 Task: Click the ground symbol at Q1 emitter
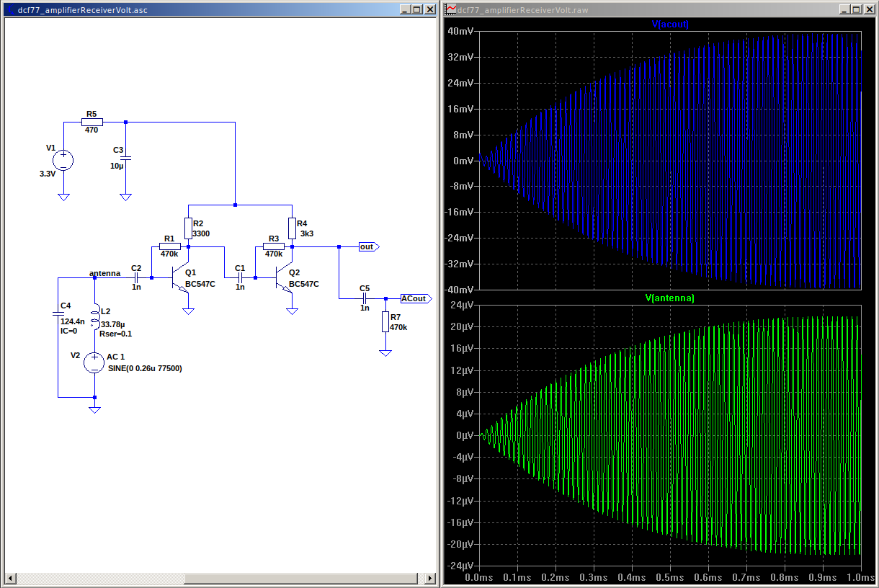188,311
